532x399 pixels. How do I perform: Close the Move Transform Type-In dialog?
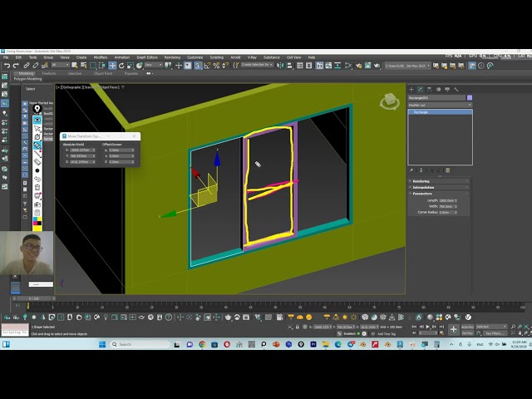[x=135, y=136]
